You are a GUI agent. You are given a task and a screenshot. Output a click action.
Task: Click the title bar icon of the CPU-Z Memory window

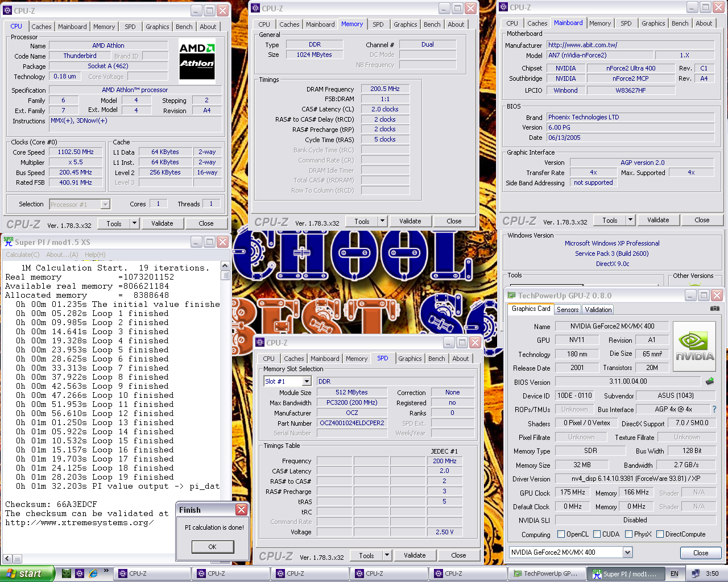(255, 9)
